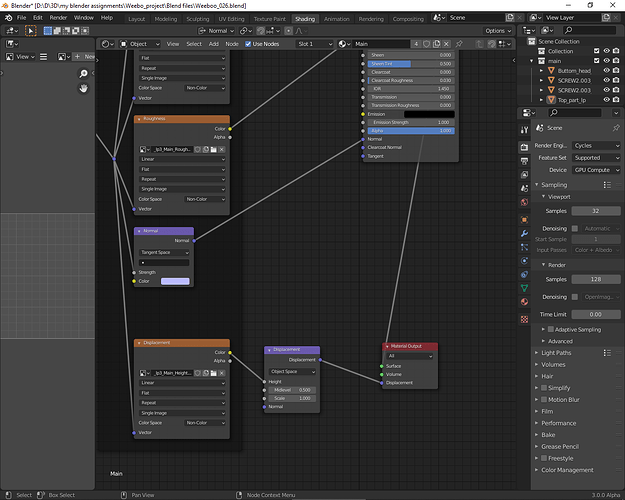Open the Object Data mesh properties icon
625x500 pixels.
tap(524, 288)
